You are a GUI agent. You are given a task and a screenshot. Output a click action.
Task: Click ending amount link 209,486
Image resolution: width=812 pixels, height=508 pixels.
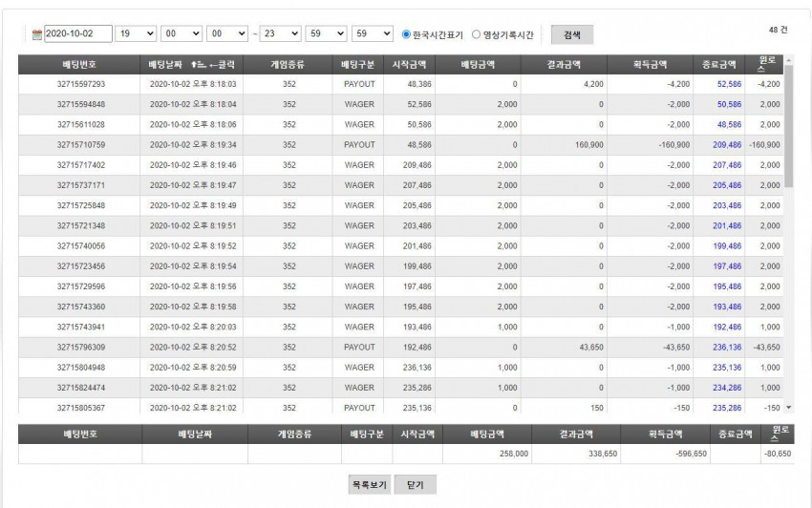pyautogui.click(x=727, y=145)
